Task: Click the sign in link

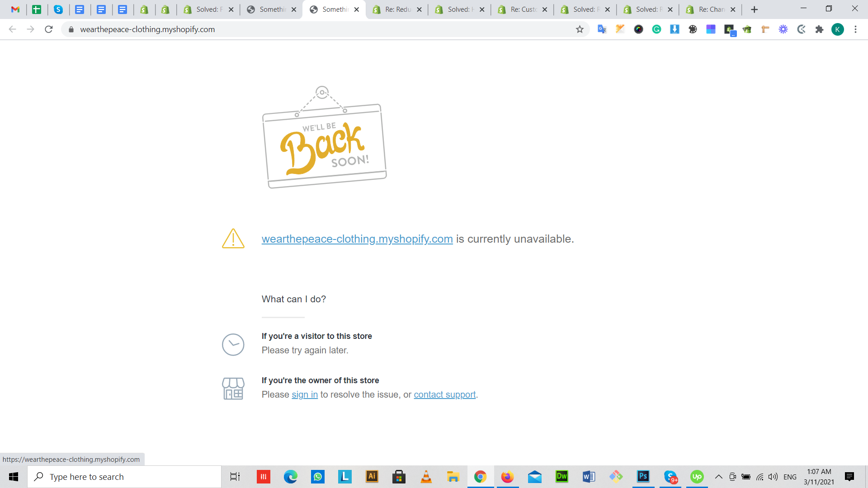Action: tap(304, 394)
